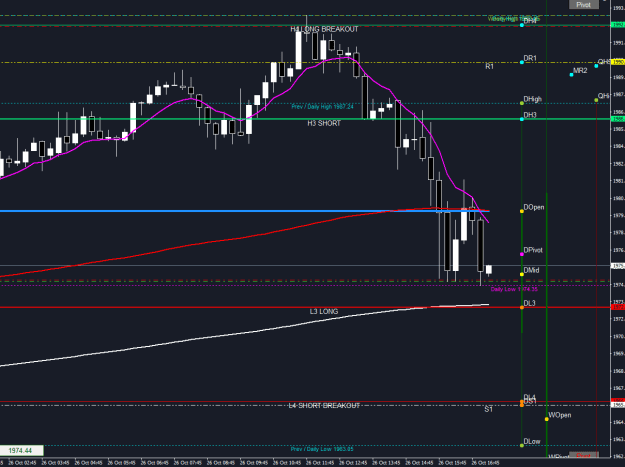Click the magenta Daily Low 1974.35 label

[x=514, y=289]
